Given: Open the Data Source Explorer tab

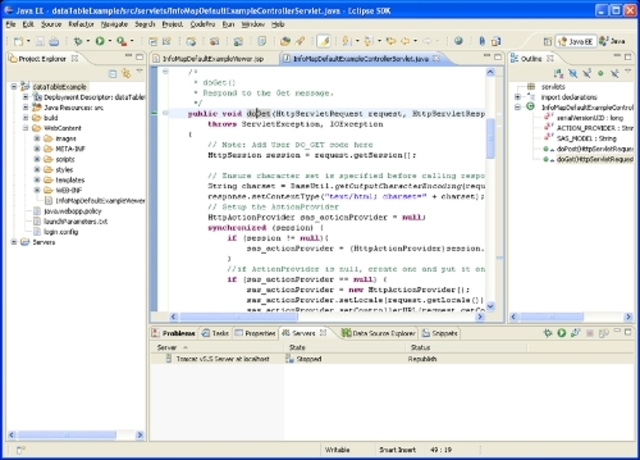Looking at the screenshot, I should pyautogui.click(x=383, y=333).
